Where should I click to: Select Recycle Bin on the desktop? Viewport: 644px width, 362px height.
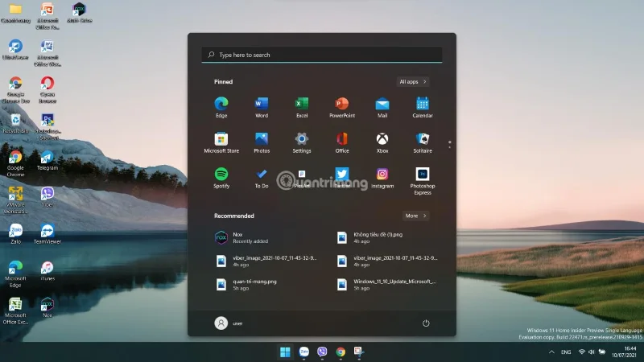(15, 124)
